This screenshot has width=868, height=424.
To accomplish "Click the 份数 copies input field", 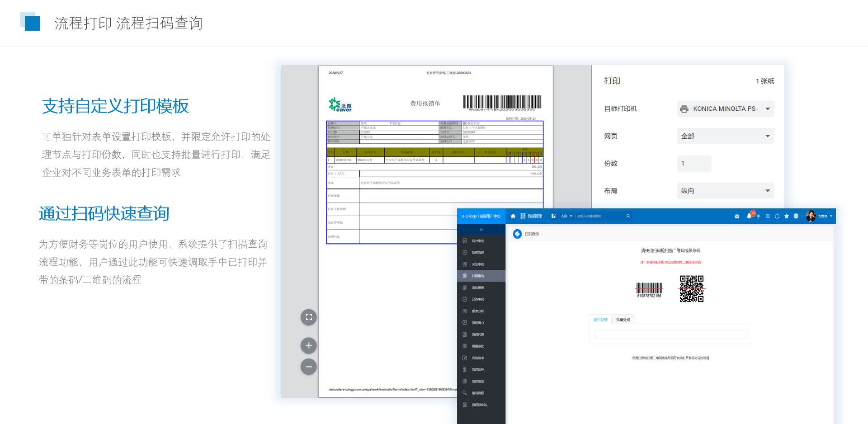I will [x=694, y=164].
